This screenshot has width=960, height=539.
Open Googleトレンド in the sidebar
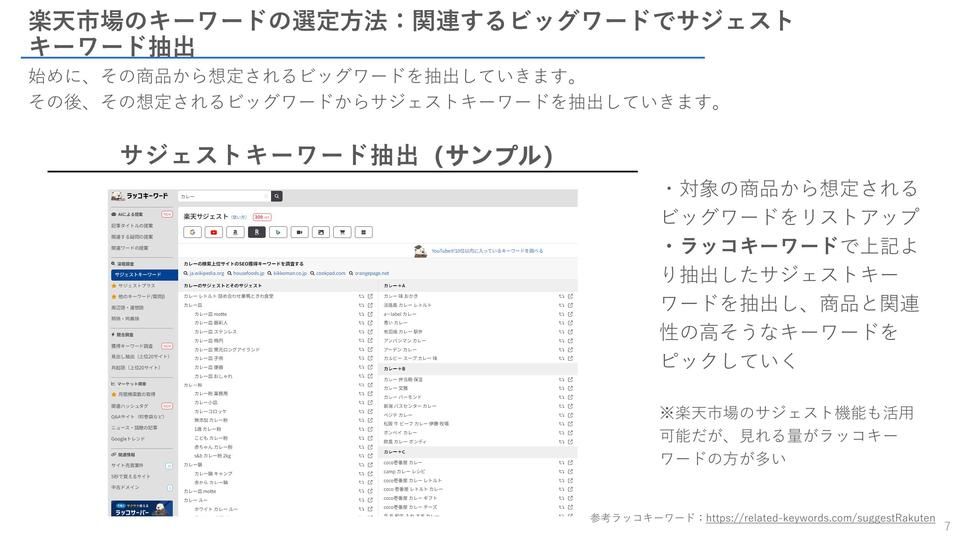(x=128, y=439)
